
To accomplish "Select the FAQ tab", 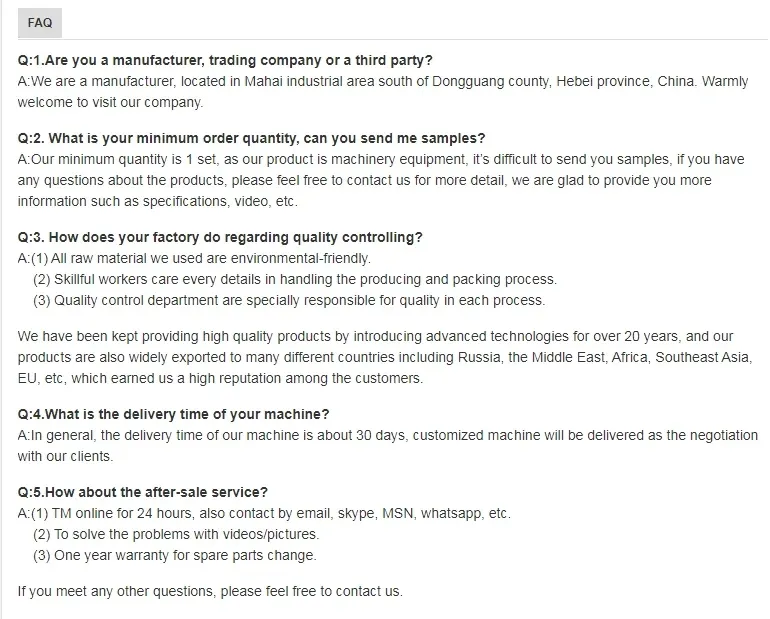I will 42,20.
